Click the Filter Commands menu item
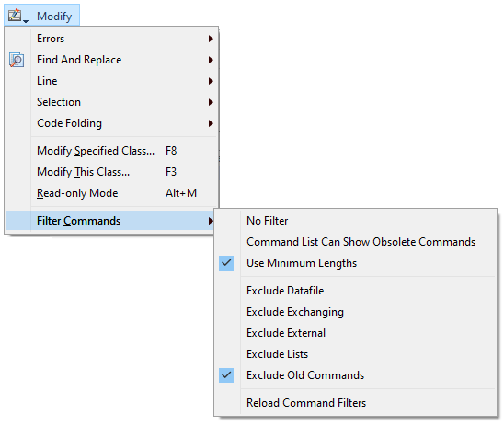The image size is (504, 426). pos(110,221)
